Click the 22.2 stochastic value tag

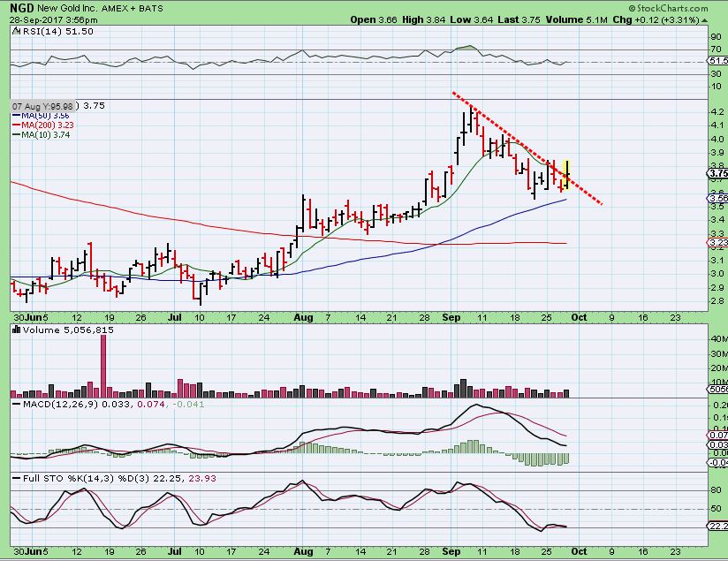coord(718,526)
